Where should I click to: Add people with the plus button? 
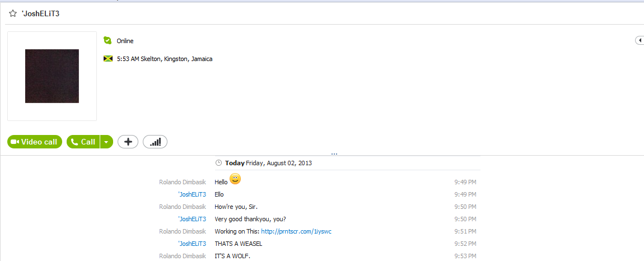pos(128,142)
